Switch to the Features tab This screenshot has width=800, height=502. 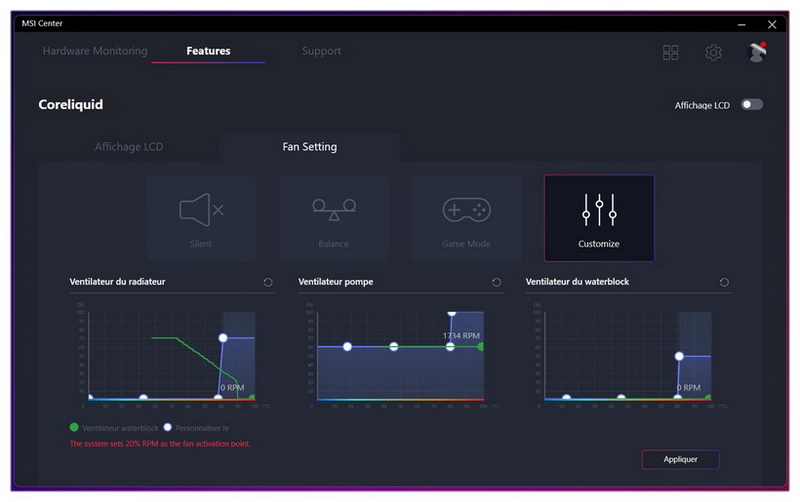208,51
